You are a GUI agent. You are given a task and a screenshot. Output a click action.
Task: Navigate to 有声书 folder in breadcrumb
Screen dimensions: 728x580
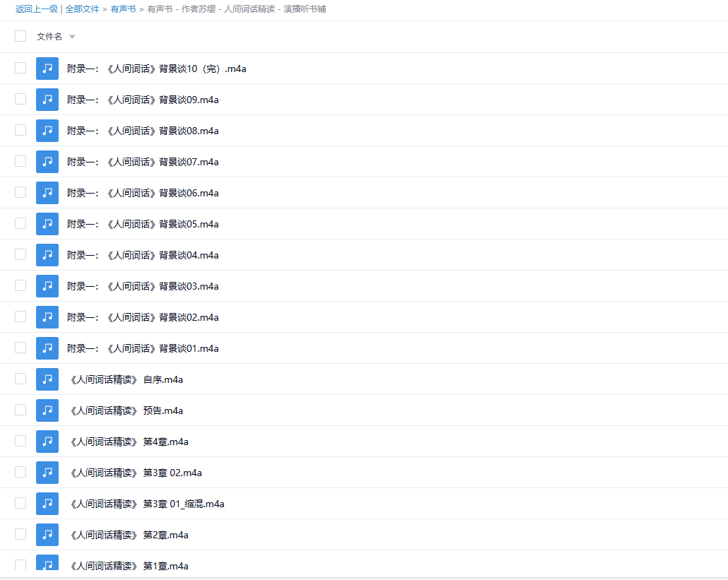click(x=123, y=9)
